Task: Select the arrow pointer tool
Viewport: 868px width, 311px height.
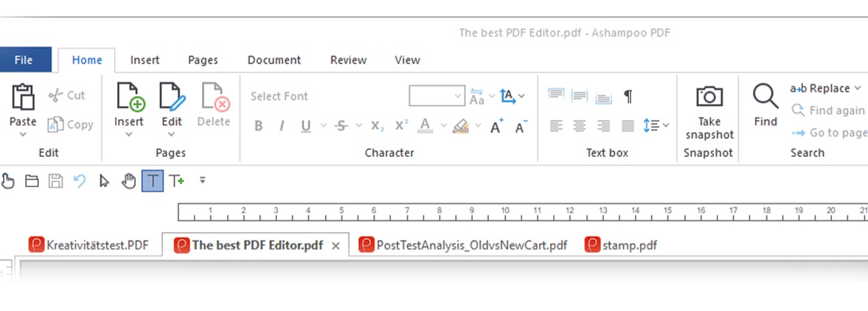Action: 104,181
